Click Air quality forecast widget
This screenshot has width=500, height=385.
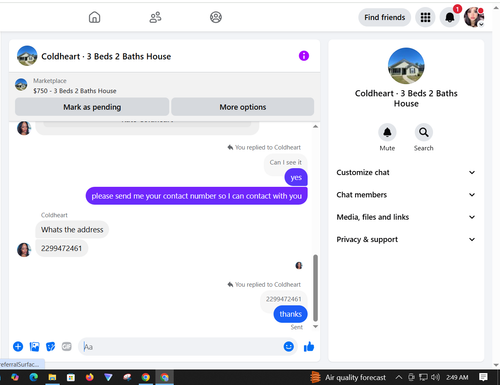pos(348,377)
